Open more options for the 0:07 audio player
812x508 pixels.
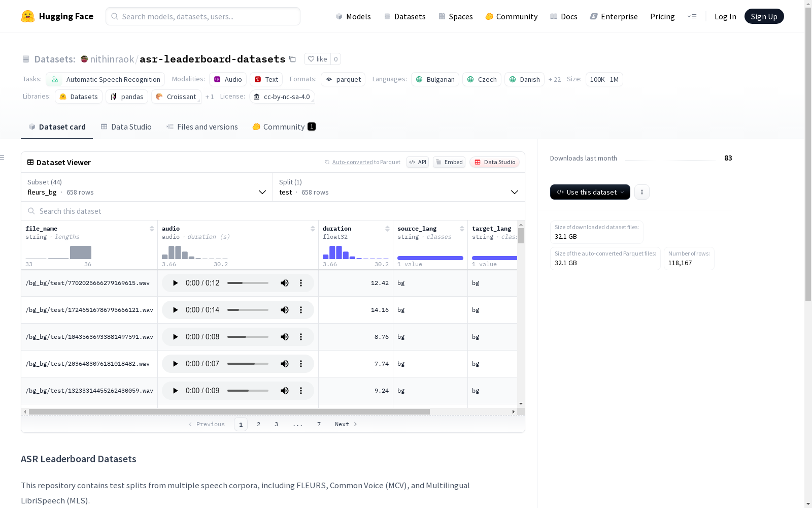[x=301, y=364]
